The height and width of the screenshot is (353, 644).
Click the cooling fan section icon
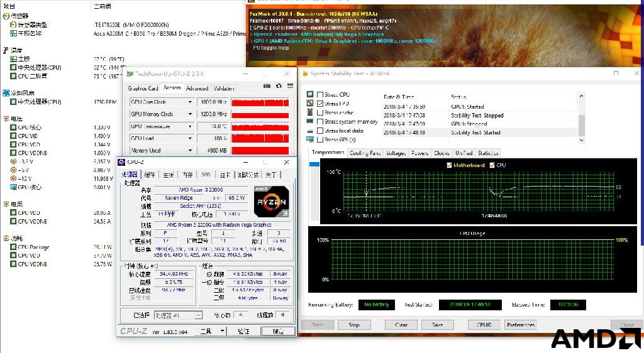[6, 93]
